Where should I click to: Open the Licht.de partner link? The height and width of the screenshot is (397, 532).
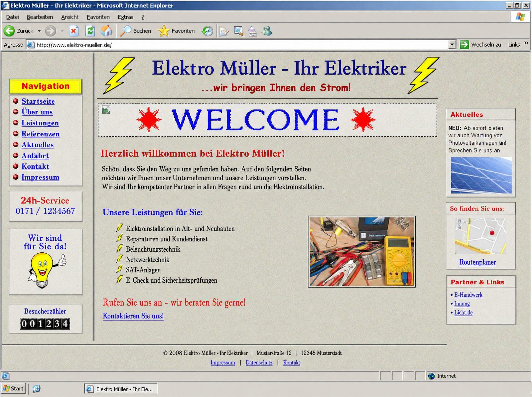(463, 313)
